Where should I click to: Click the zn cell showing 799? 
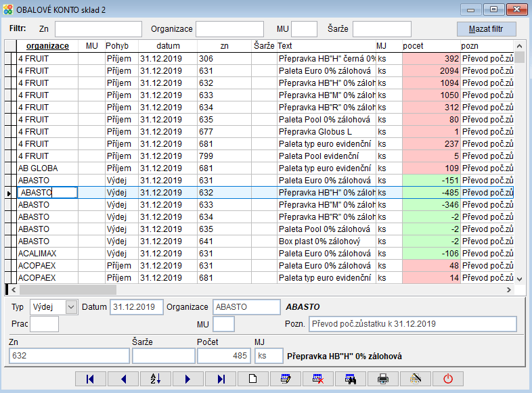(x=224, y=156)
